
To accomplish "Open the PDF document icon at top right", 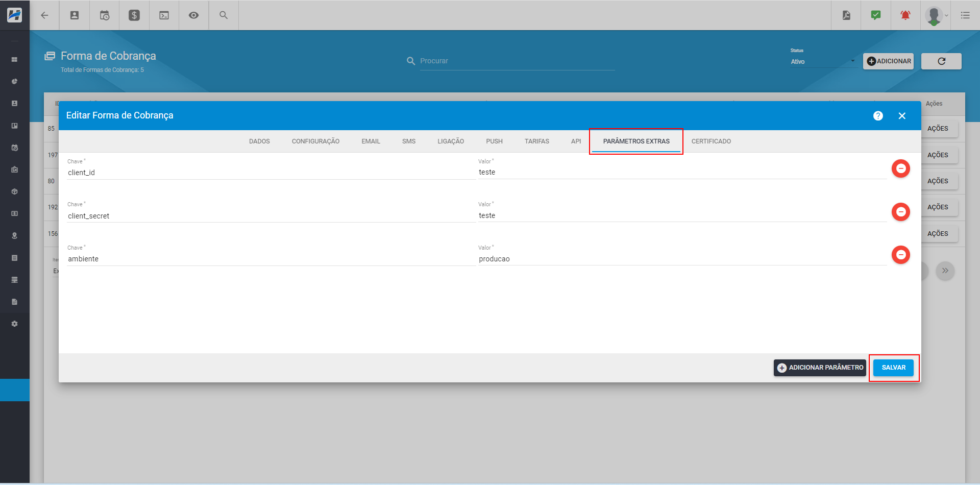I will pyautogui.click(x=846, y=15).
